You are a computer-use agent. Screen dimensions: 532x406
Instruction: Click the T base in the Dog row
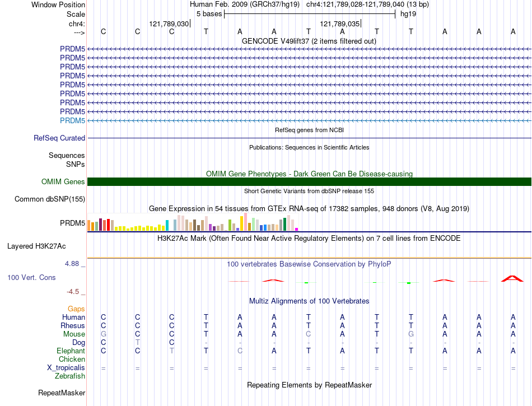pyautogui.click(x=137, y=343)
